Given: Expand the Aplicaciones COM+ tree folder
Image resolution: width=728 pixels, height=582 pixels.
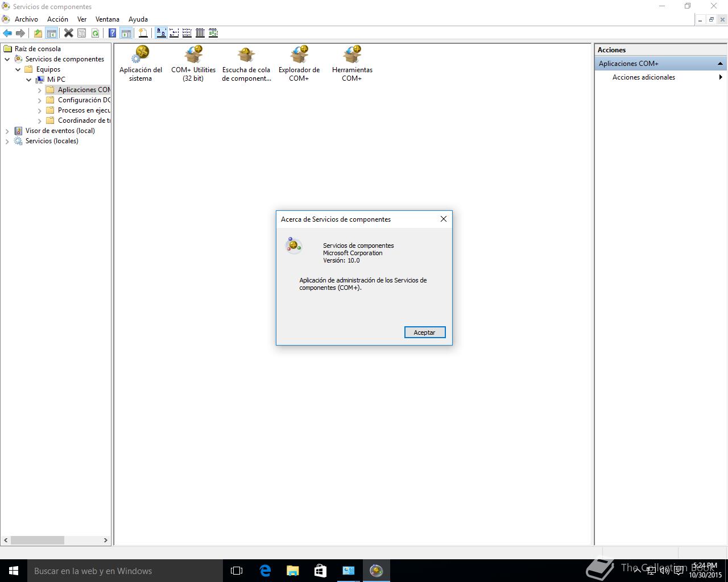Looking at the screenshot, I should (40, 90).
